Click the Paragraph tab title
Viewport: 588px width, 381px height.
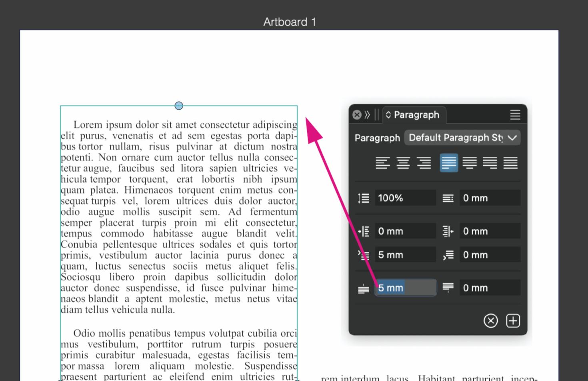tap(416, 115)
